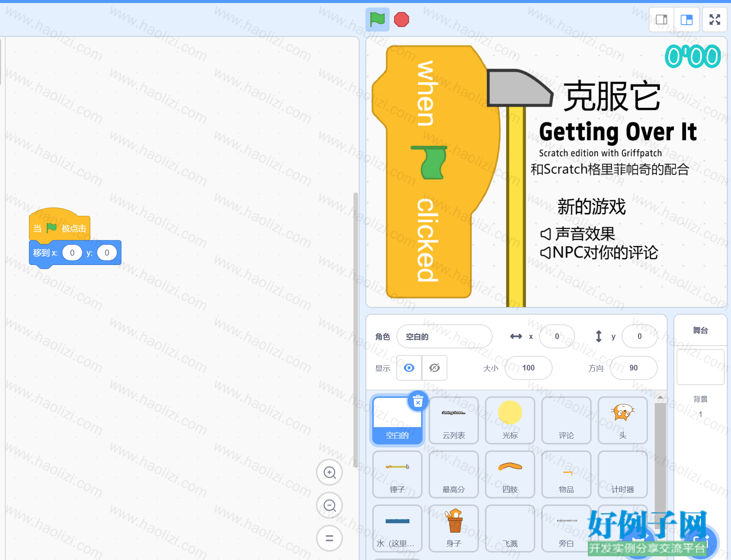Edit the sprite name field 空白的

point(444,336)
